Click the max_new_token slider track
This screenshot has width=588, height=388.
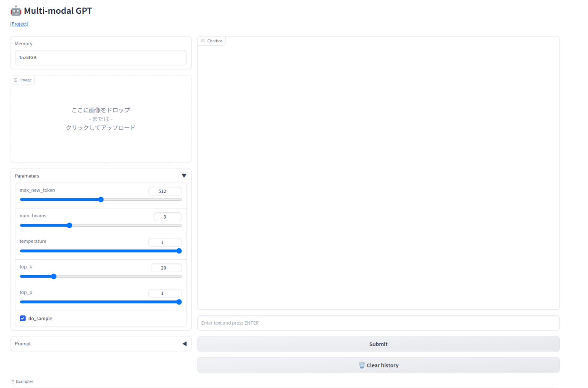(x=101, y=200)
